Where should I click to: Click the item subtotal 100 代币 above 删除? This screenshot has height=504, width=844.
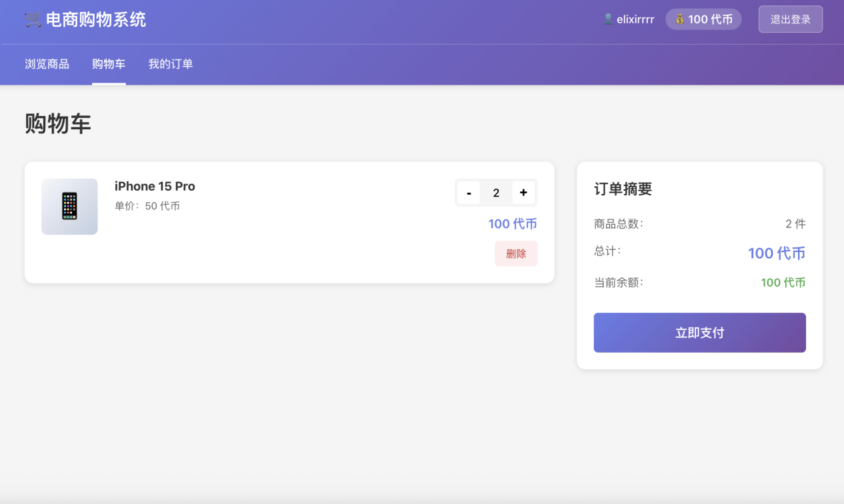tap(513, 224)
